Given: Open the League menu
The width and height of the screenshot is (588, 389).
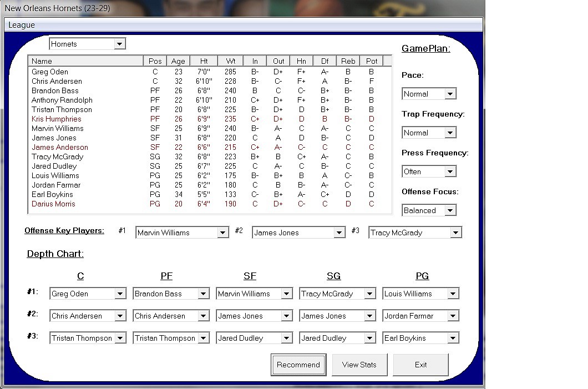Looking at the screenshot, I should [22, 25].
